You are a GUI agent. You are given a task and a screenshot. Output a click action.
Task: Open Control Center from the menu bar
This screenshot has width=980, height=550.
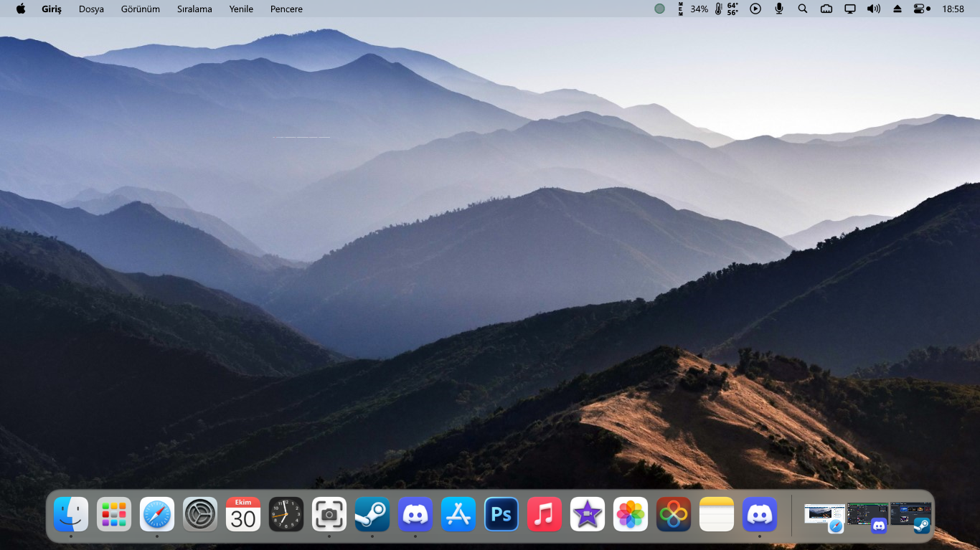[x=920, y=9]
